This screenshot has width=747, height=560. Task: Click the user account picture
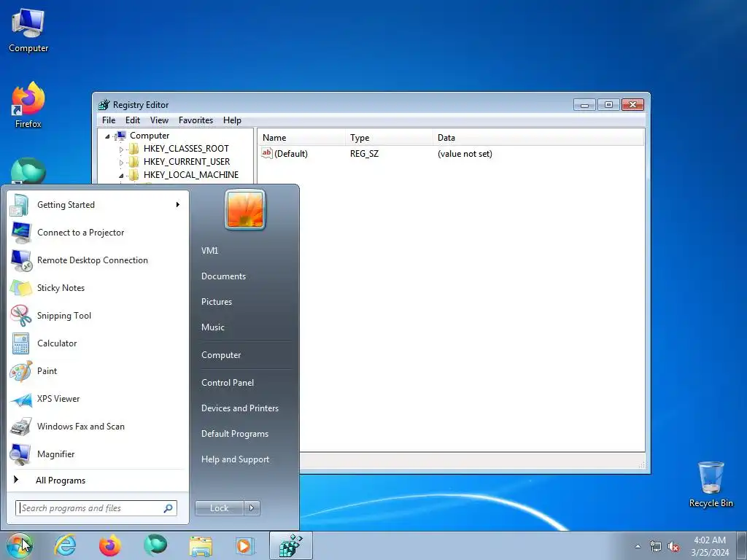245,209
